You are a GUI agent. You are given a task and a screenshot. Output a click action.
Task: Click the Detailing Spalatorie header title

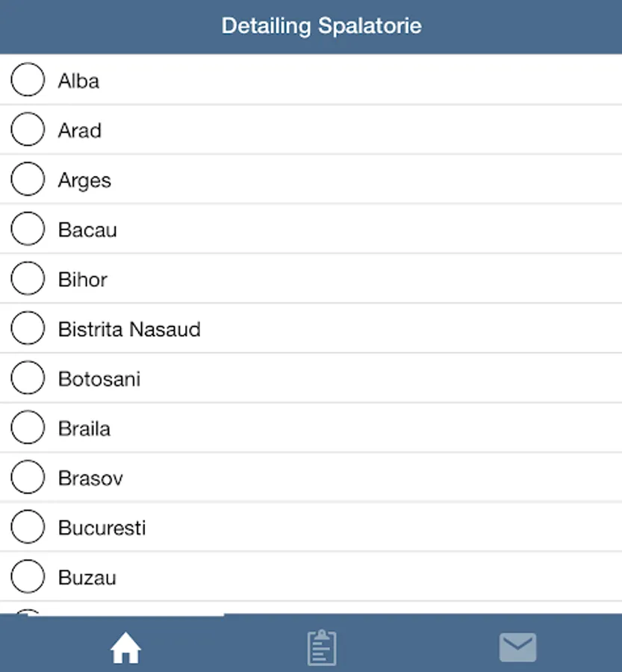pyautogui.click(x=321, y=26)
